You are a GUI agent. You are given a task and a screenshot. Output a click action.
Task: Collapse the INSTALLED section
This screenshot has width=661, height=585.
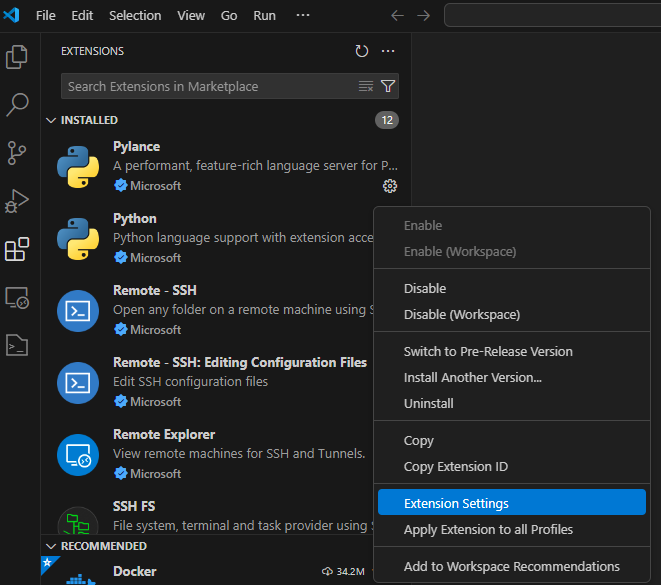(51, 121)
